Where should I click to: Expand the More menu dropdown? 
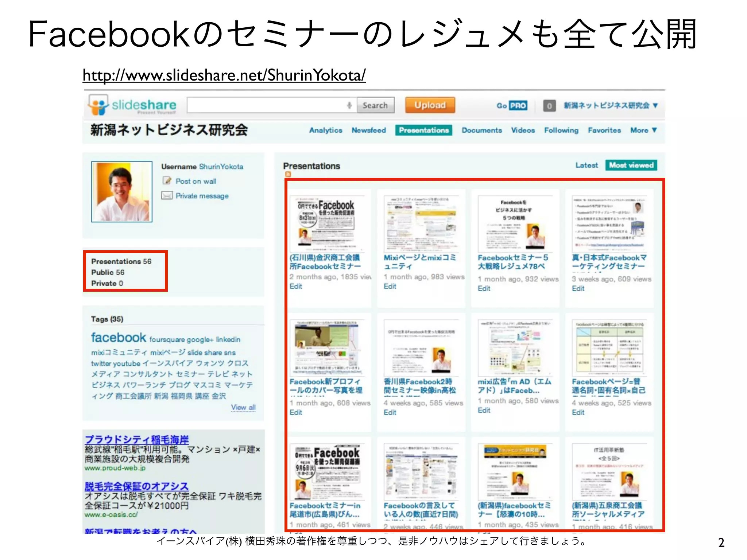644,130
